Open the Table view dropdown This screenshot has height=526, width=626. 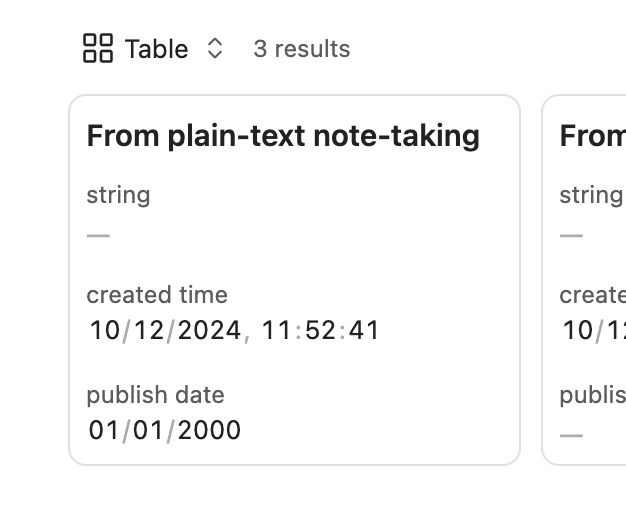154,48
